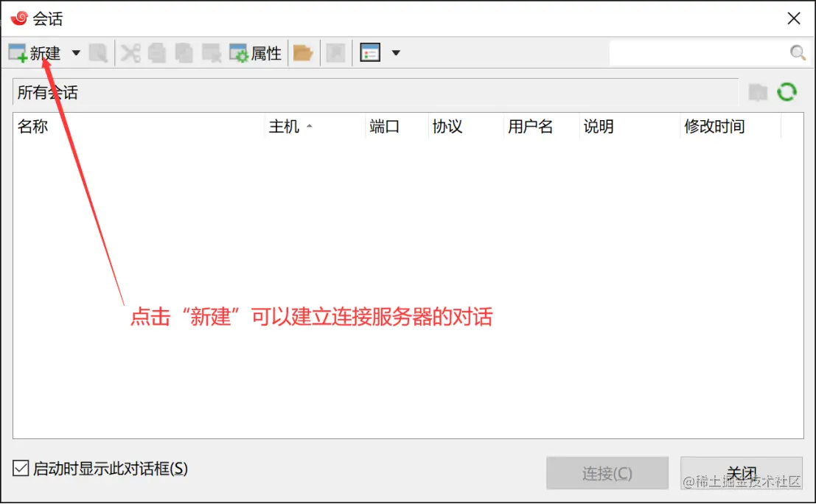Click the green refresh icon
Screen dimensions: 816x504
coord(787,92)
